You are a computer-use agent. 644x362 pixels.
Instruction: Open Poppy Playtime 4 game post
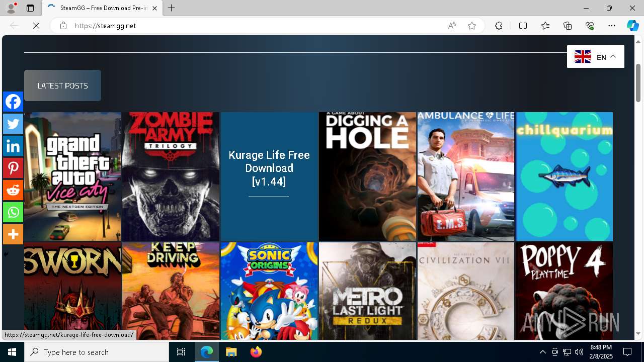click(x=564, y=291)
